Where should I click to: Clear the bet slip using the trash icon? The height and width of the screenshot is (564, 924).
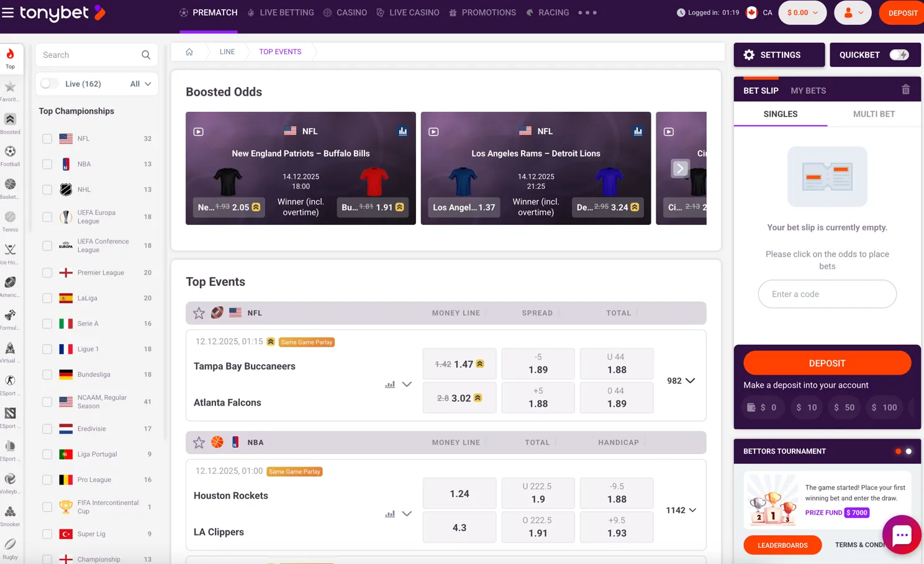click(x=905, y=89)
